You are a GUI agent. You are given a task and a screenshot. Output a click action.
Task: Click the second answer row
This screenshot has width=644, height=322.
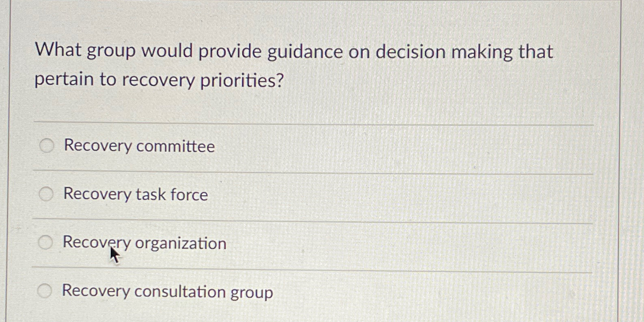(284, 194)
